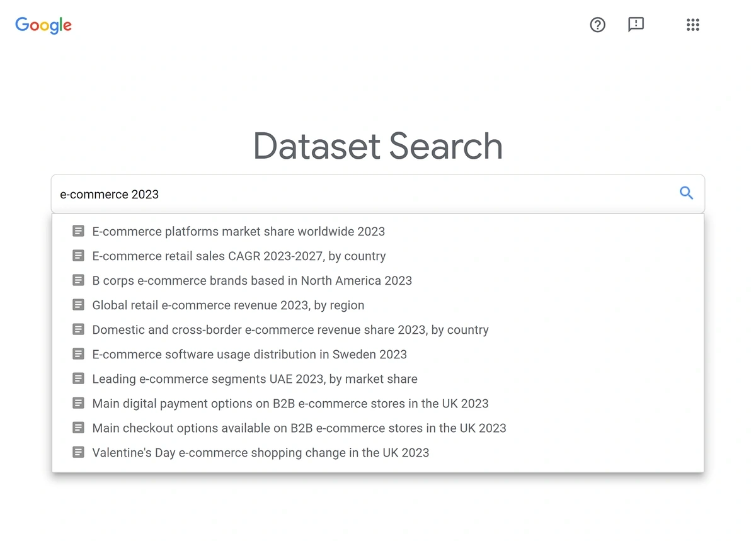This screenshot has height=541, width=756.
Task: Choose "Domestic and cross-border e-commerce revenue share" suggestion
Action: pyautogui.click(x=378, y=329)
